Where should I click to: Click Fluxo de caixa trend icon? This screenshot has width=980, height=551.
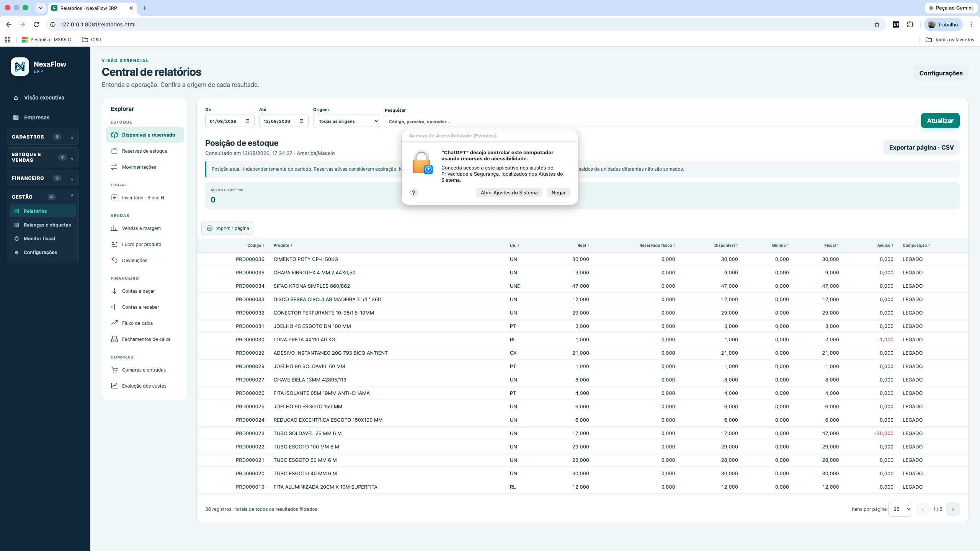pyautogui.click(x=114, y=323)
